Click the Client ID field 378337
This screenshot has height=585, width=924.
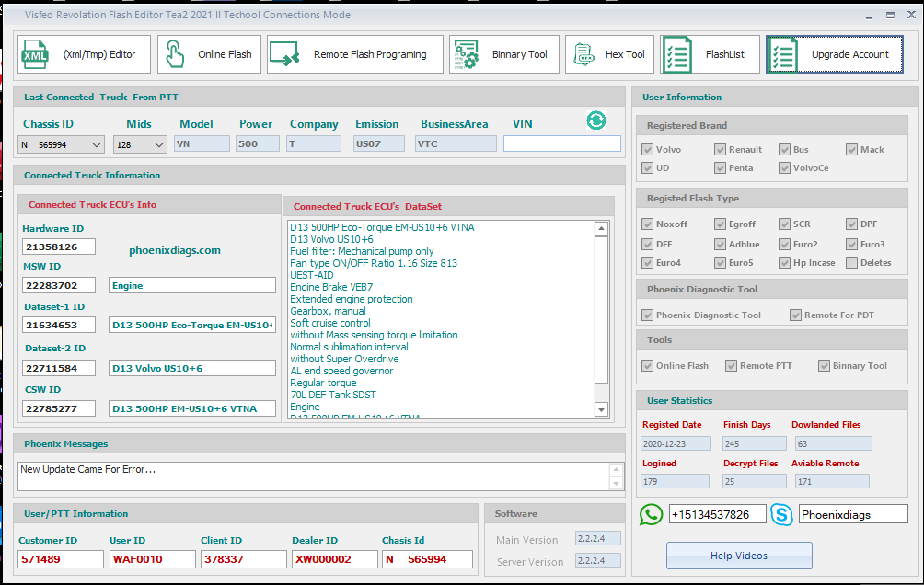pos(243,559)
